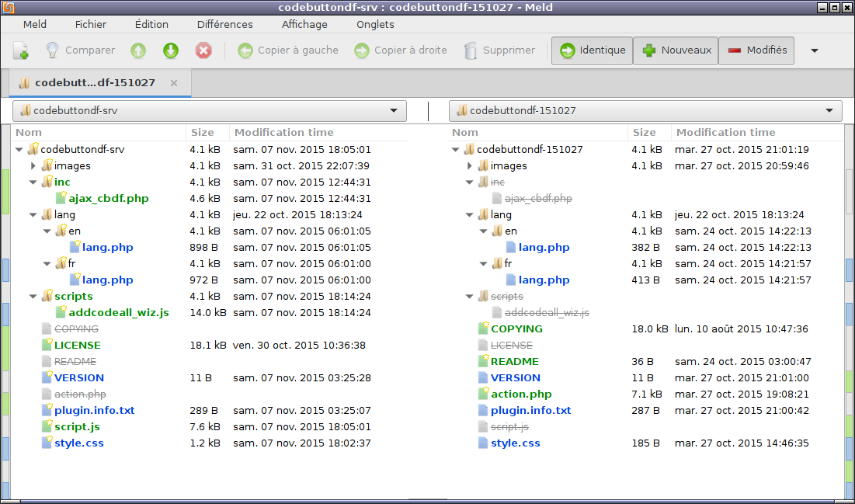The height and width of the screenshot is (504, 855).
Task: Open the Différences menu
Action: point(224,24)
